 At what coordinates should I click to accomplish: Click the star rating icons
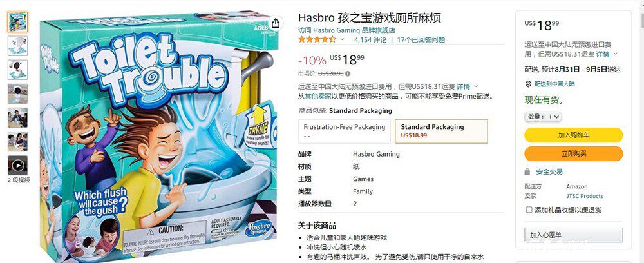coord(317,39)
